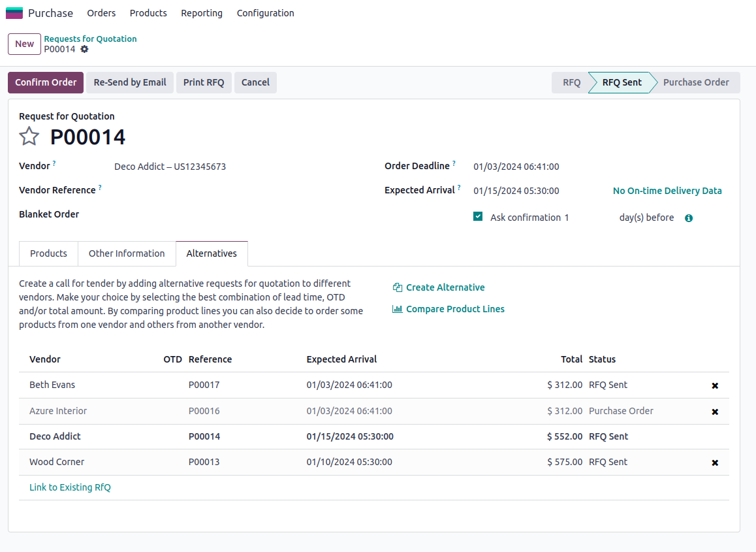Image resolution: width=756 pixels, height=552 pixels.
Task: Open the gear settings icon beside P00014
Action: pos(84,50)
